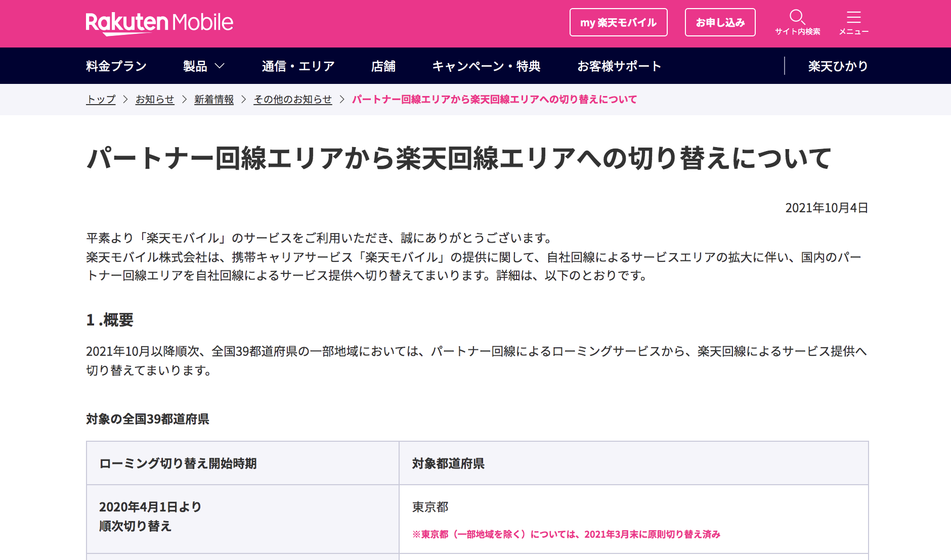Image resolution: width=951 pixels, height=560 pixels.
Task: Go to 新着情報 breadcrumb link
Action: (x=214, y=100)
